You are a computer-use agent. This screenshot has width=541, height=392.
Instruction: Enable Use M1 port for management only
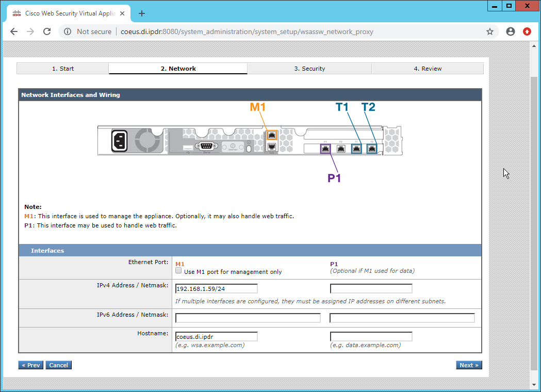click(x=178, y=271)
